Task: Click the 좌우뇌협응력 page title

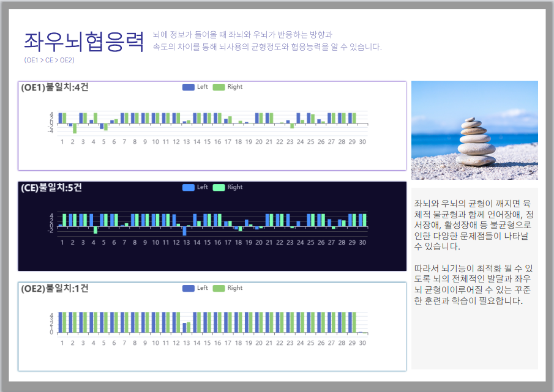Action: click(x=84, y=42)
